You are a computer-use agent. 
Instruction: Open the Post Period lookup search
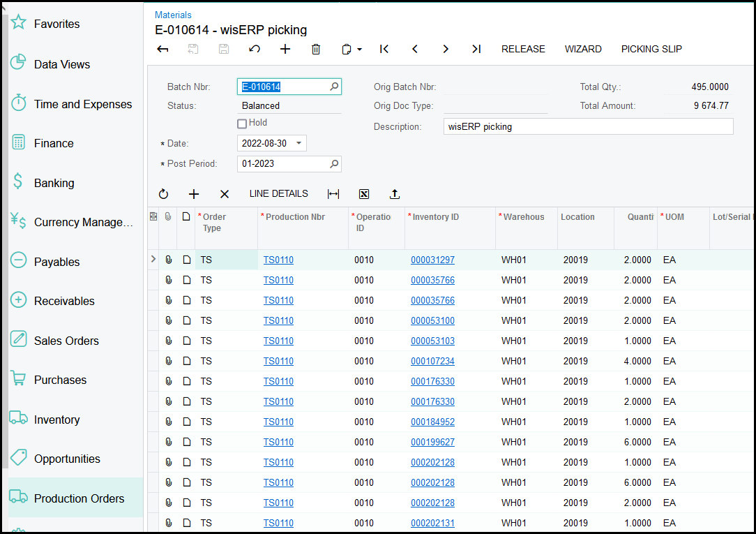coord(334,164)
